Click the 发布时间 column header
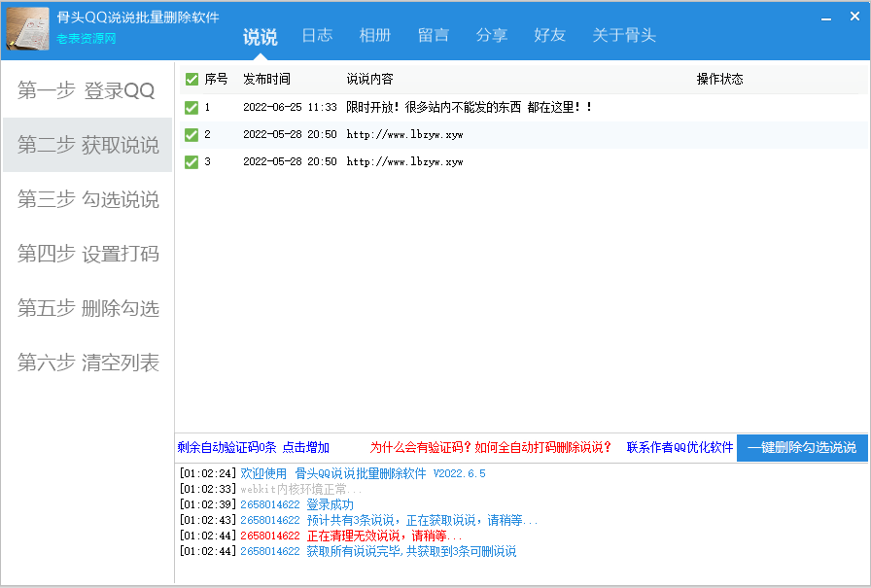The height and width of the screenshot is (588, 871). point(267,79)
